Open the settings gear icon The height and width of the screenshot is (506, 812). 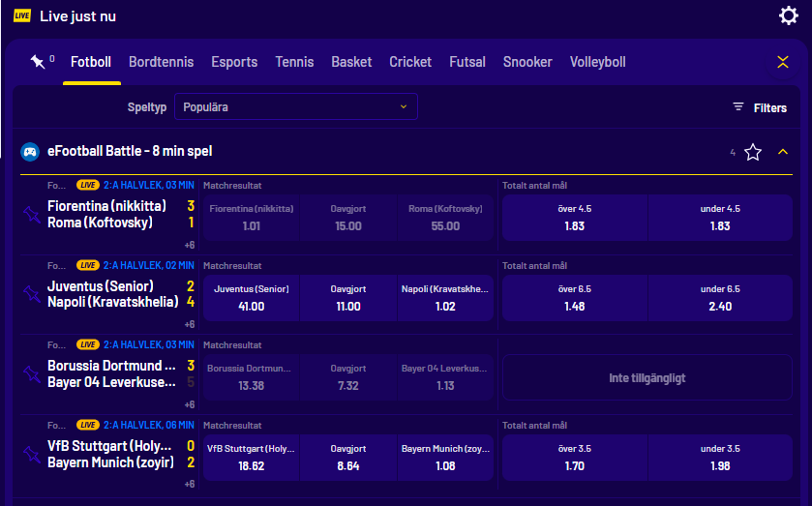tap(788, 15)
